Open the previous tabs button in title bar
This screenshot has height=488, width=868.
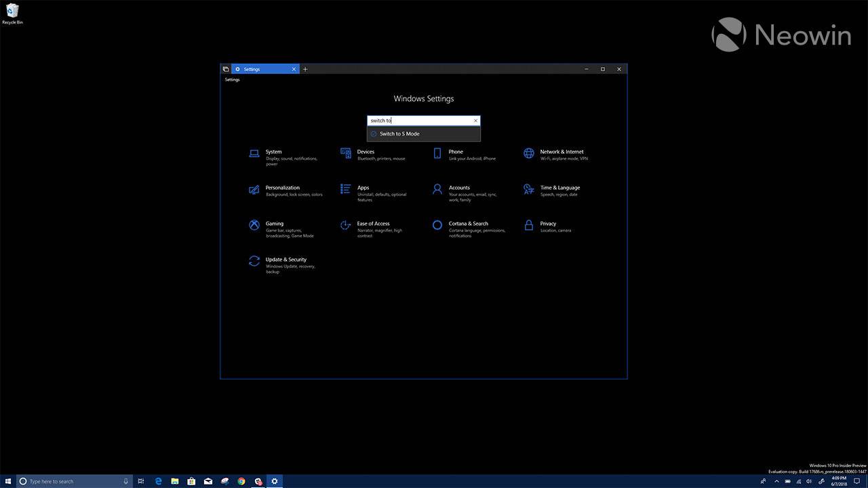(x=226, y=69)
